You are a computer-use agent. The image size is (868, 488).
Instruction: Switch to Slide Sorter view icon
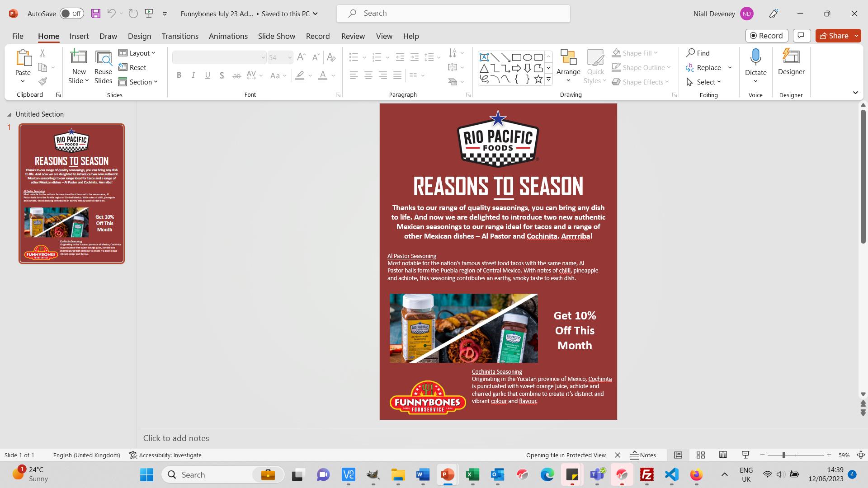[x=700, y=455]
